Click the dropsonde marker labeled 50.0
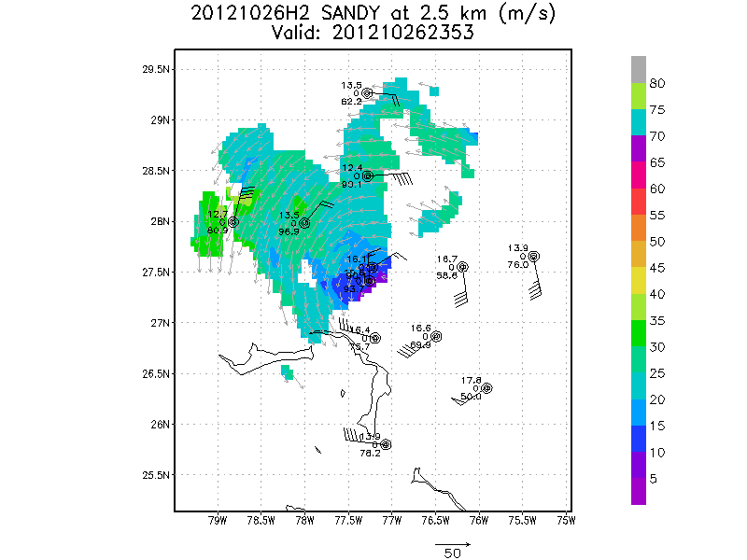 pyautogui.click(x=486, y=388)
